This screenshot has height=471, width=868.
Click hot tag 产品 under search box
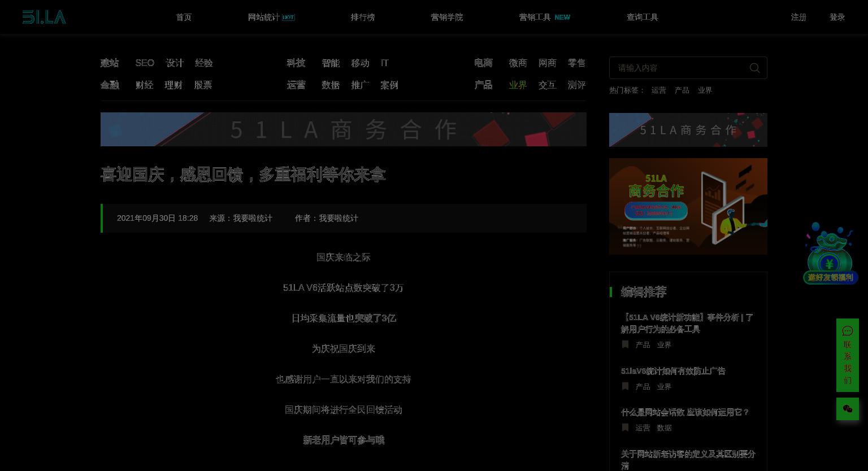point(682,90)
